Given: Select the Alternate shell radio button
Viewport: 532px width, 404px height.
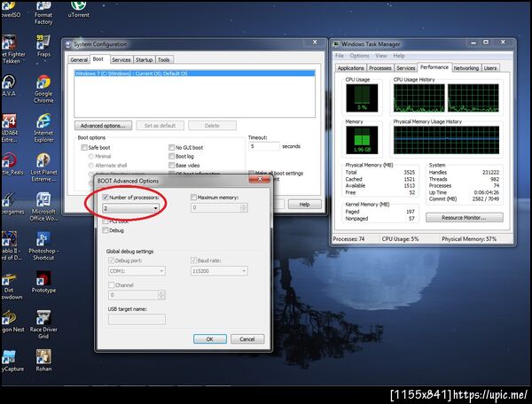Looking at the screenshot, I should click(91, 166).
